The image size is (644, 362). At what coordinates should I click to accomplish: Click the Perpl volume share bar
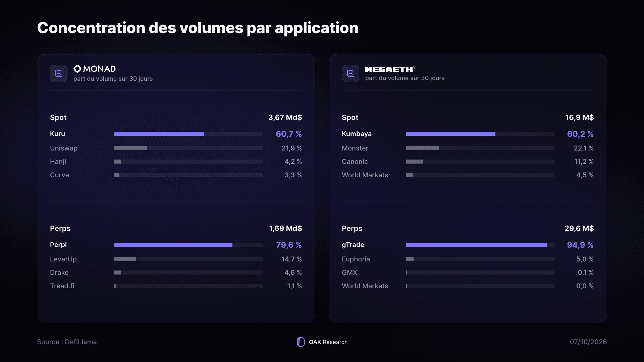pos(189,245)
